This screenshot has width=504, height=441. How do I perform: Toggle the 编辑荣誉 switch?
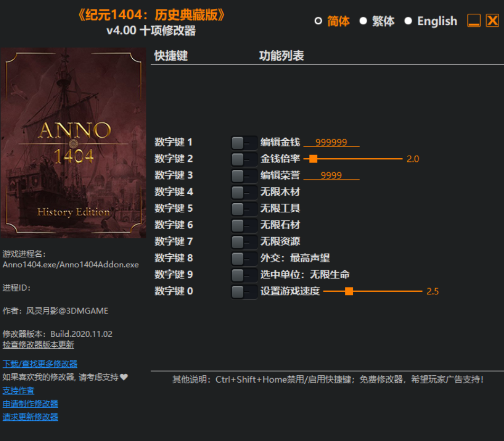(244, 176)
